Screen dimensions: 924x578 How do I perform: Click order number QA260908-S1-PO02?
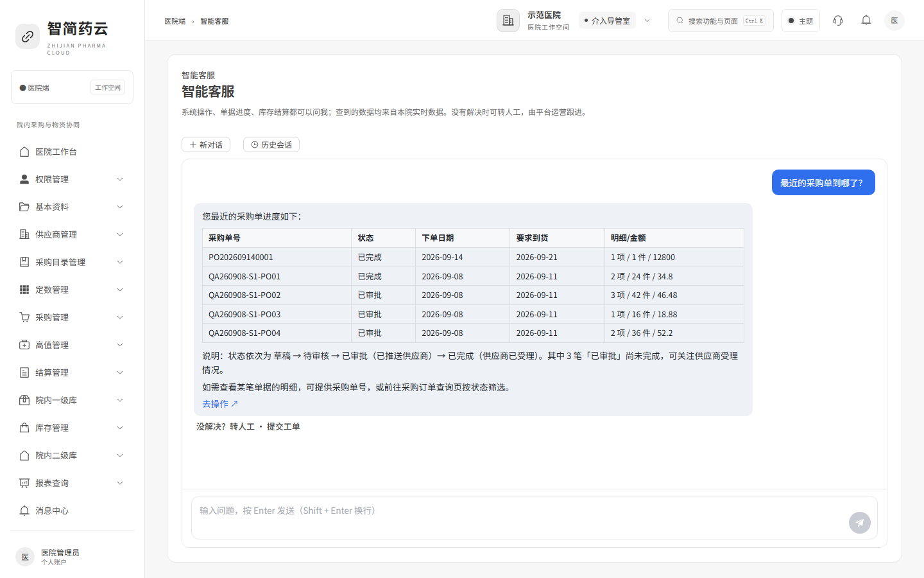point(244,295)
